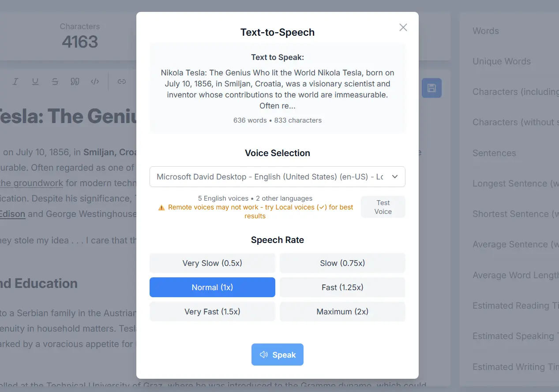The width and height of the screenshot is (559, 392).
Task: Switch speech rate to Very Slow (0.5x)
Action: (x=212, y=263)
